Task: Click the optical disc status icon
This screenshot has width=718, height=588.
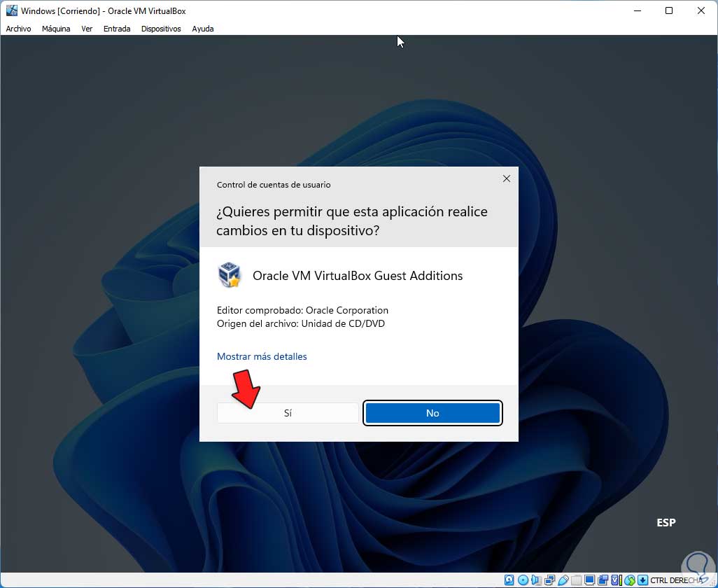Action: tap(523, 580)
